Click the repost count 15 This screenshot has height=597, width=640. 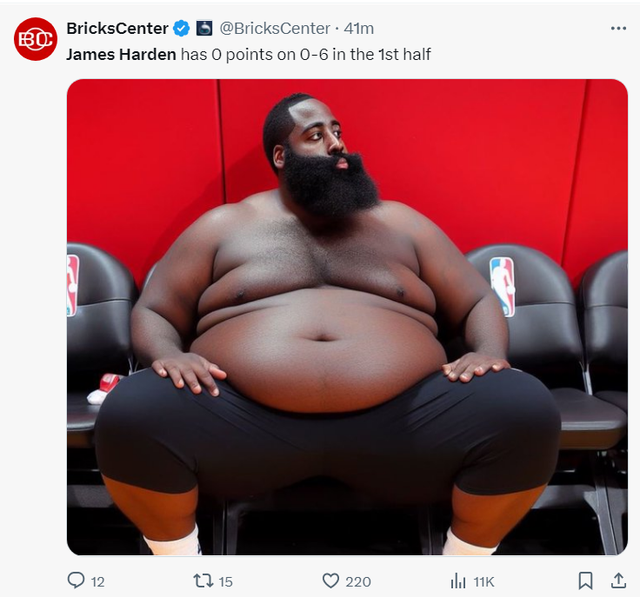coord(225,581)
